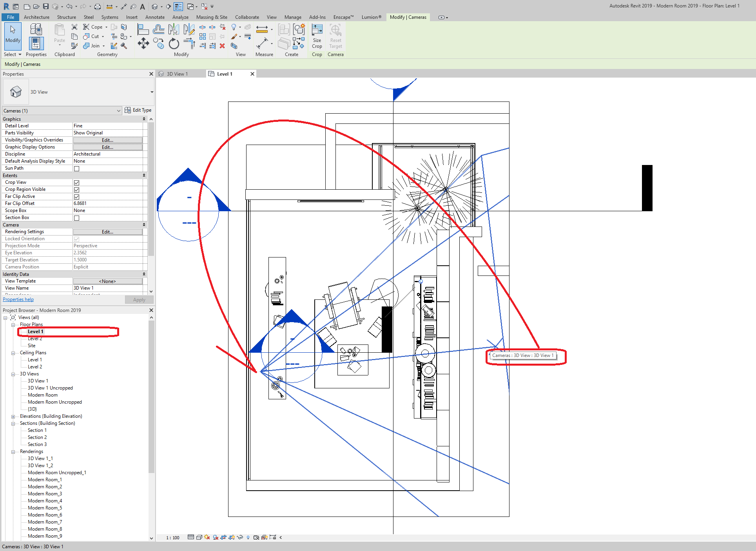The width and height of the screenshot is (756, 551).
Task: Toggle the Section Box checkbox
Action: (77, 218)
